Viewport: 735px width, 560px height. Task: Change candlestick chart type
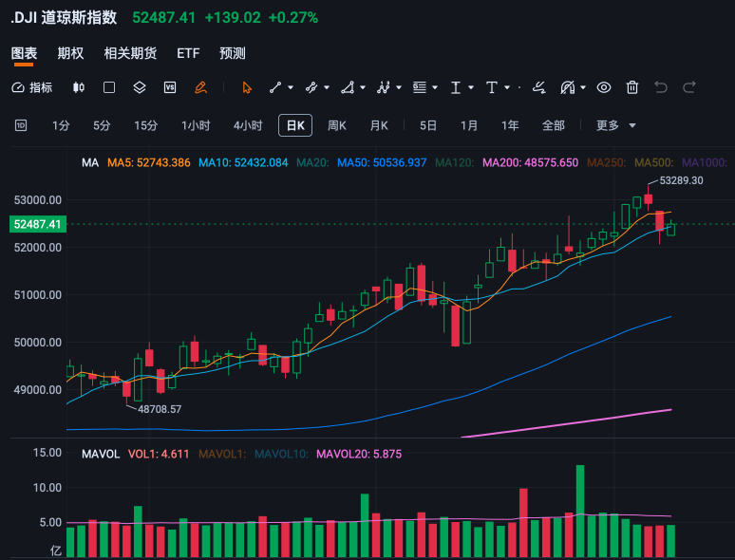point(78,87)
